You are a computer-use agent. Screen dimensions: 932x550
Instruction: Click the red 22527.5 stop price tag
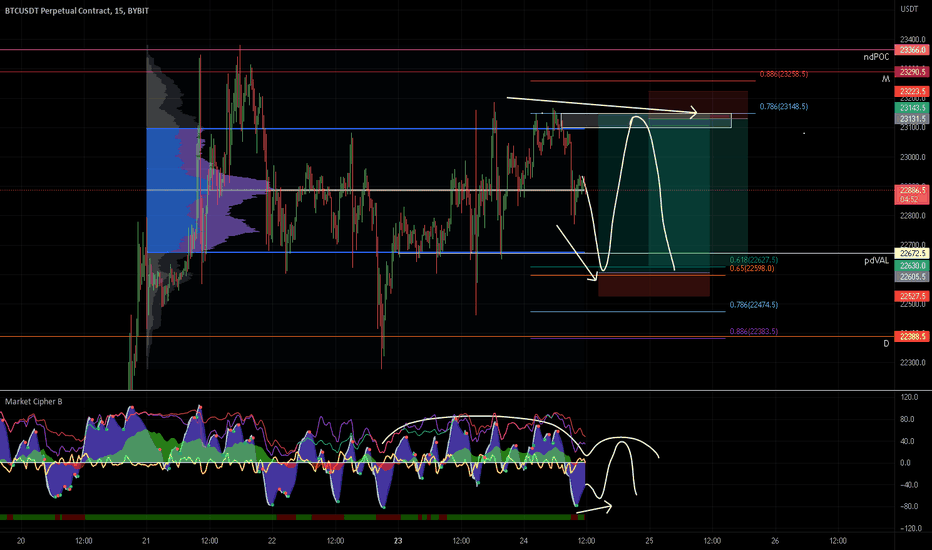(x=912, y=296)
